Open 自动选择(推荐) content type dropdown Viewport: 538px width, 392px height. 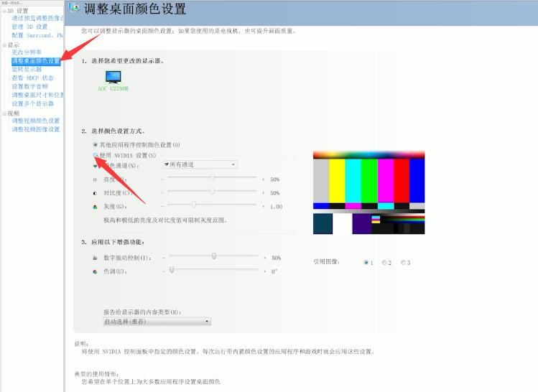[157, 322]
